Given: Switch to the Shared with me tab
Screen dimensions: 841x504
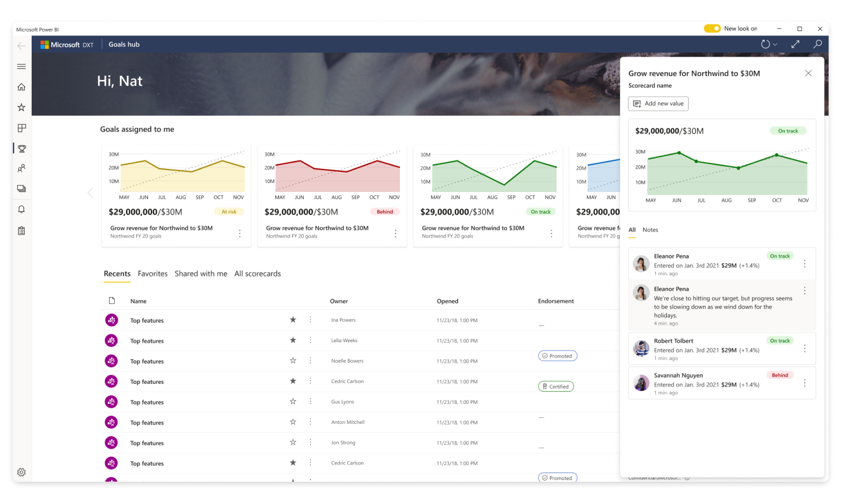Looking at the screenshot, I should pos(201,274).
